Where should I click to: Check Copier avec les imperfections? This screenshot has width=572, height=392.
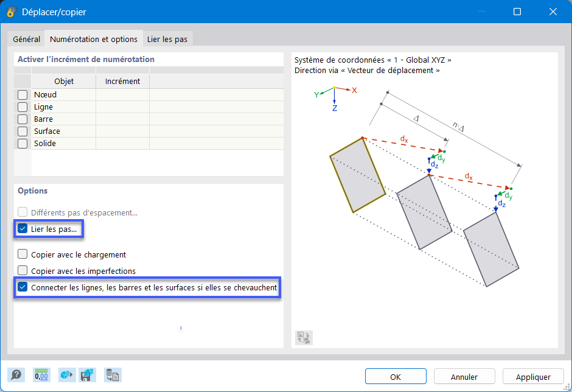23,270
